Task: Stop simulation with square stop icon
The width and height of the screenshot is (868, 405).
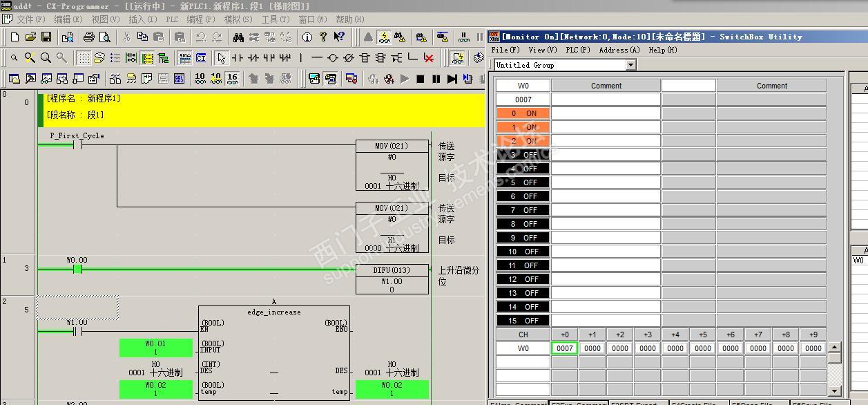Action: pyautogui.click(x=421, y=79)
